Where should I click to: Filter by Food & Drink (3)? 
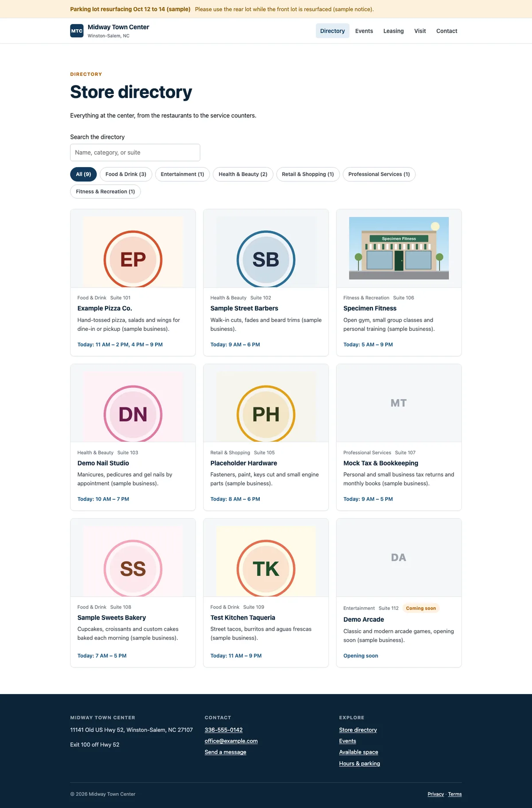(126, 174)
